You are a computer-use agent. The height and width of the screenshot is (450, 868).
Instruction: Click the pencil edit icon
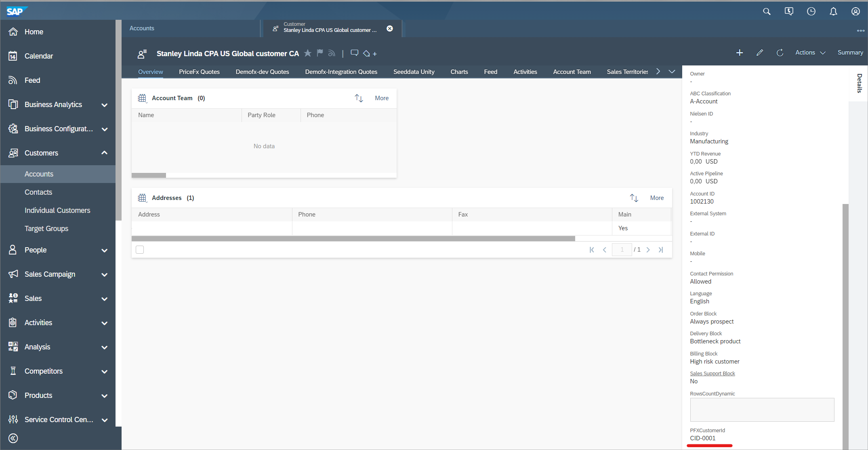(x=760, y=53)
